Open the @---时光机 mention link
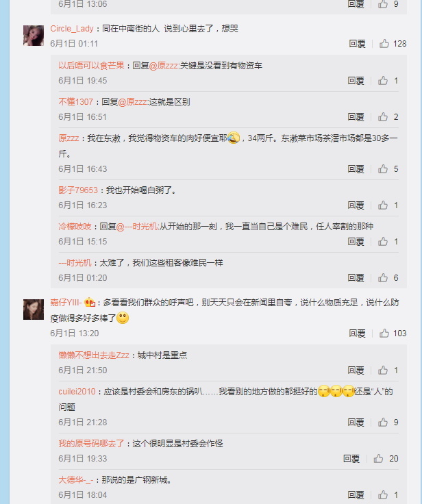Viewport: 422px width, 504px height. click(x=137, y=227)
